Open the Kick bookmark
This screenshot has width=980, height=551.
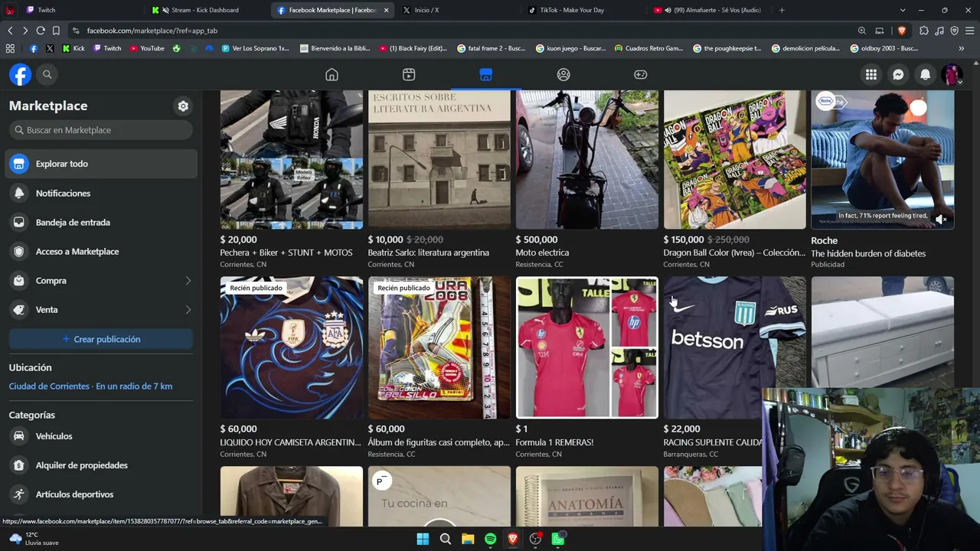[73, 48]
